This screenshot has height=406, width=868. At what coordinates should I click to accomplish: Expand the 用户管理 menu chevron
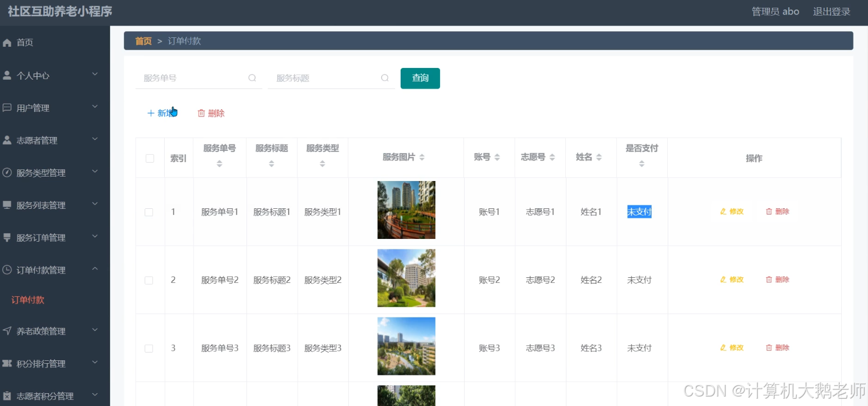pyautogui.click(x=95, y=106)
